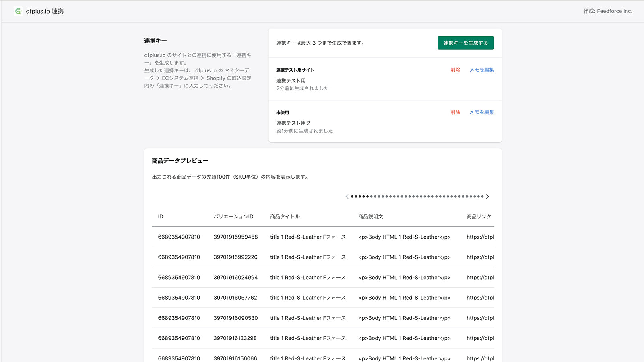
Task: Edit memo for 連携テスト用サイト key
Action: 481,70
